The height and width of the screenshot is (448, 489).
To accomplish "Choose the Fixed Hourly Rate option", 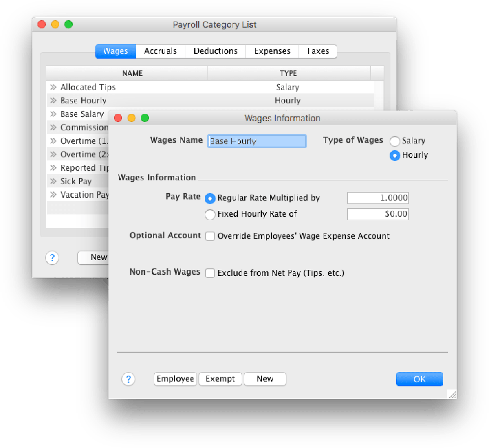I will coord(210,214).
